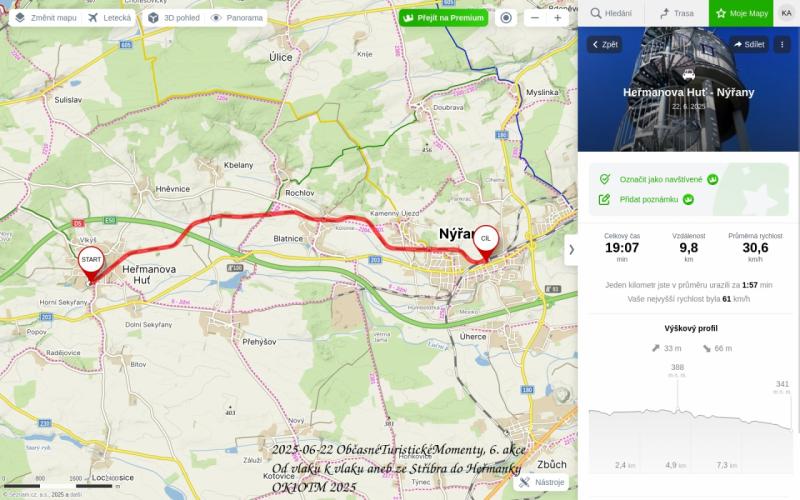Open the Moje Mapy tab

coord(741,13)
